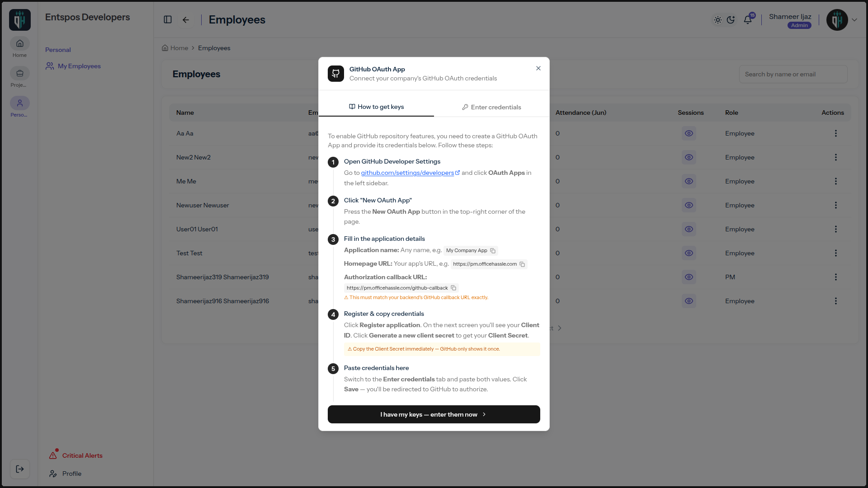Screen dimensions: 868x488
Task: Expand the user profile dropdown chevron
Action: (854, 20)
